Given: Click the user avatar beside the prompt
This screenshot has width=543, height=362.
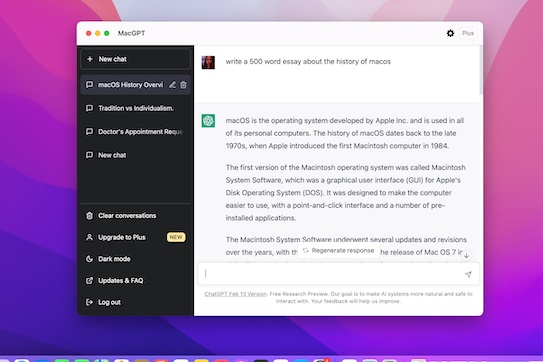Looking at the screenshot, I should point(208,62).
